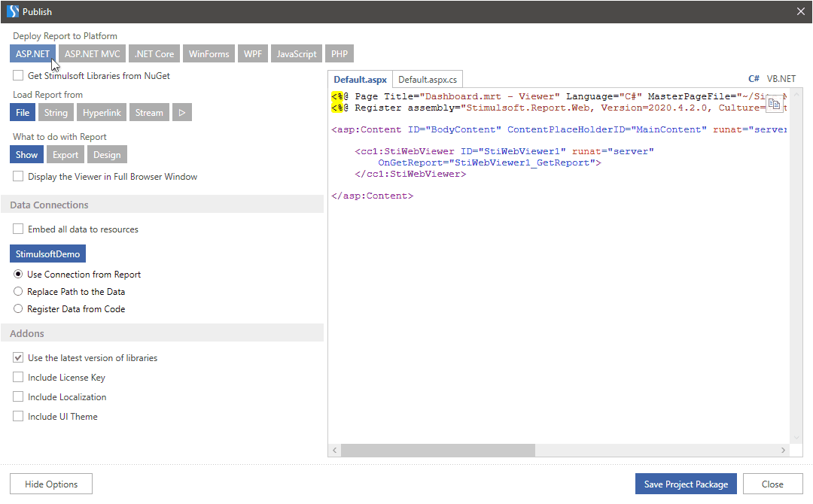Screen dimensions: 813x504
Task: Choose WinForms platform
Action: [x=209, y=54]
